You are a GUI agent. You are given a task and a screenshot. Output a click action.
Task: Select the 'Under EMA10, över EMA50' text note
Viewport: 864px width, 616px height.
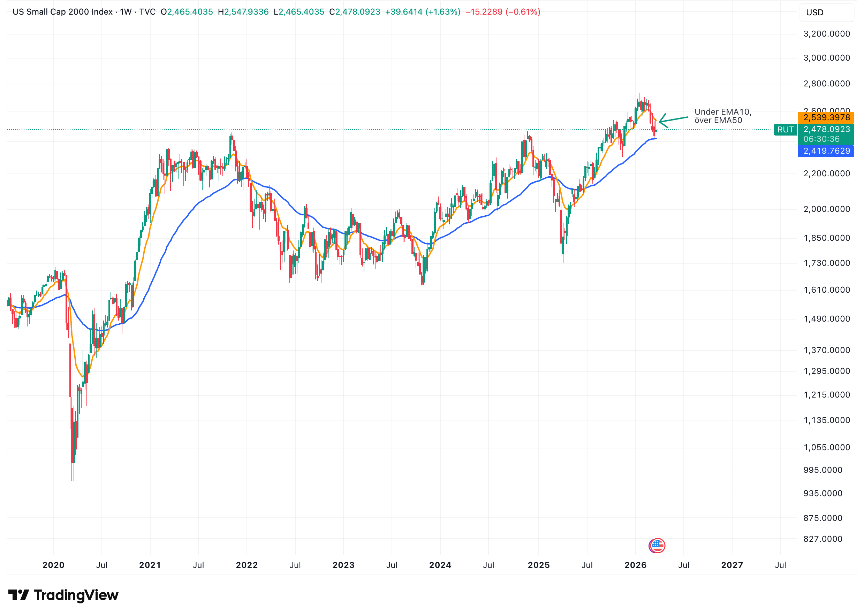723,116
